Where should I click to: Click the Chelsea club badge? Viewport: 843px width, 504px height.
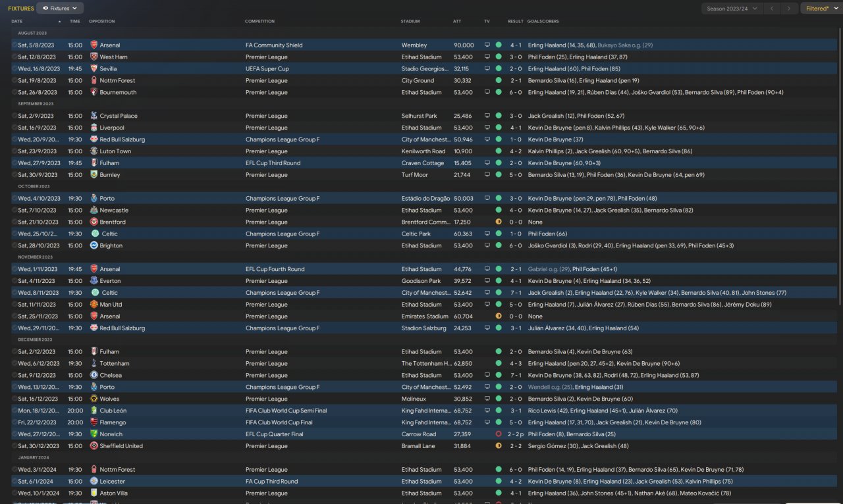click(94, 376)
